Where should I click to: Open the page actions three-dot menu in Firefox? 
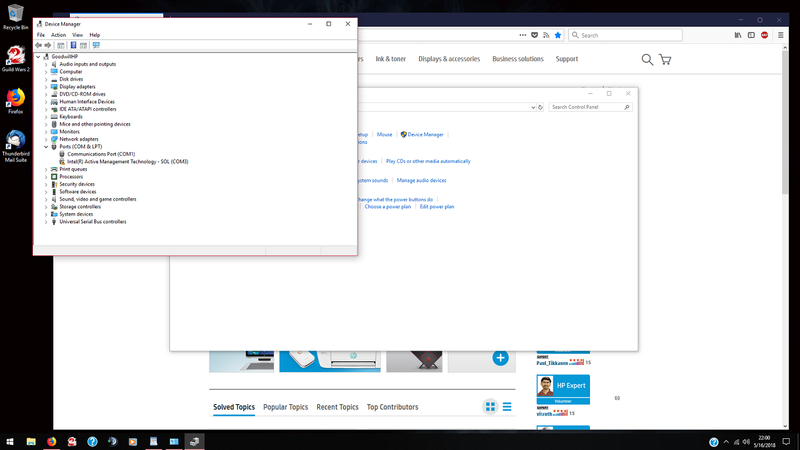pos(522,35)
